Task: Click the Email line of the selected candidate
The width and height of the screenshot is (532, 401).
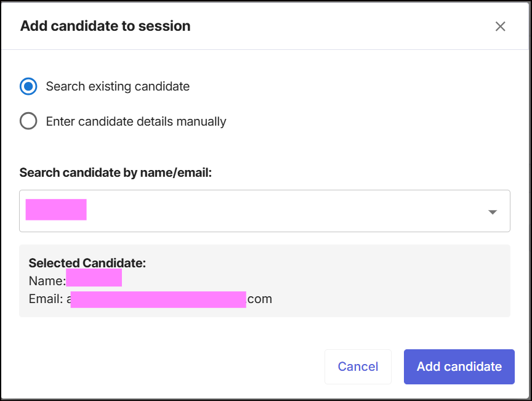Action: click(x=150, y=299)
